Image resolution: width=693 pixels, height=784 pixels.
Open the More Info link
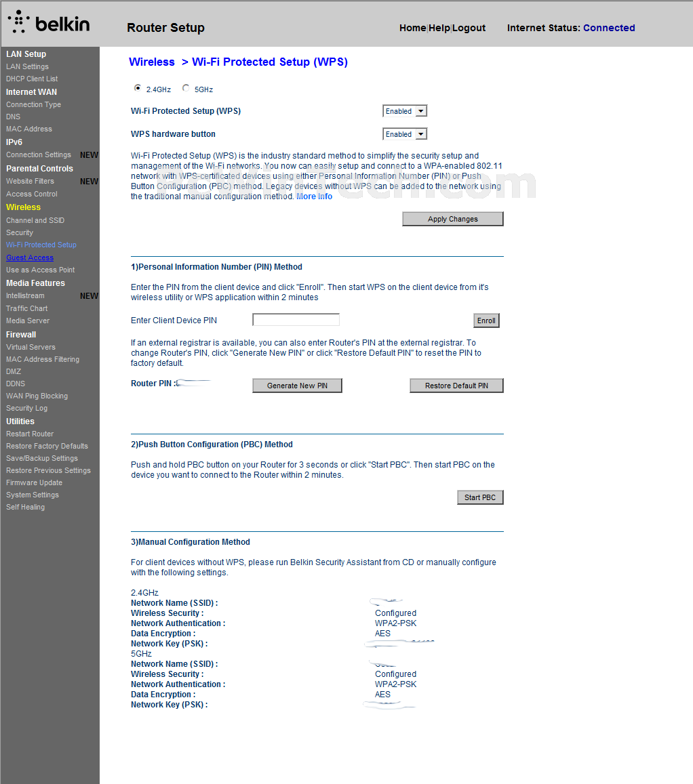click(314, 197)
